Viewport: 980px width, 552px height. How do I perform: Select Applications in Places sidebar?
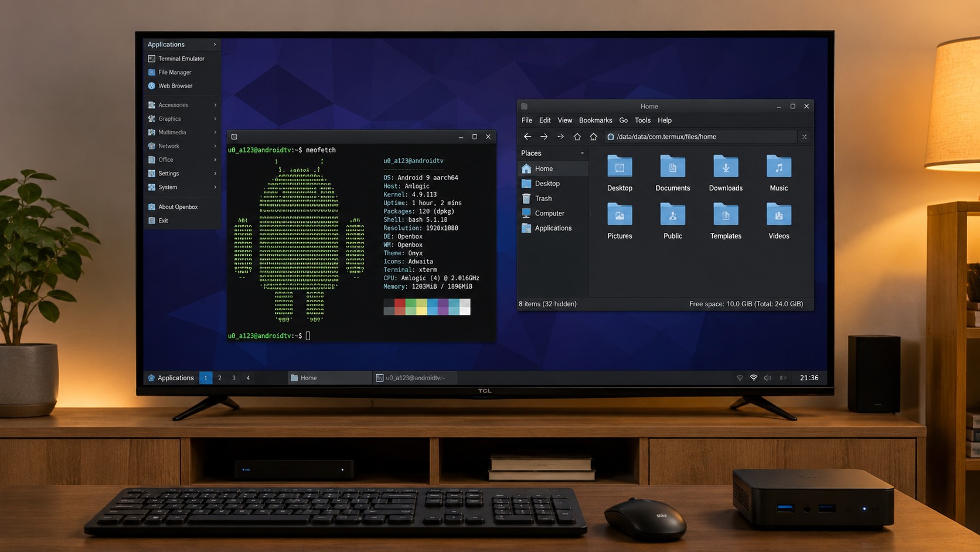553,228
